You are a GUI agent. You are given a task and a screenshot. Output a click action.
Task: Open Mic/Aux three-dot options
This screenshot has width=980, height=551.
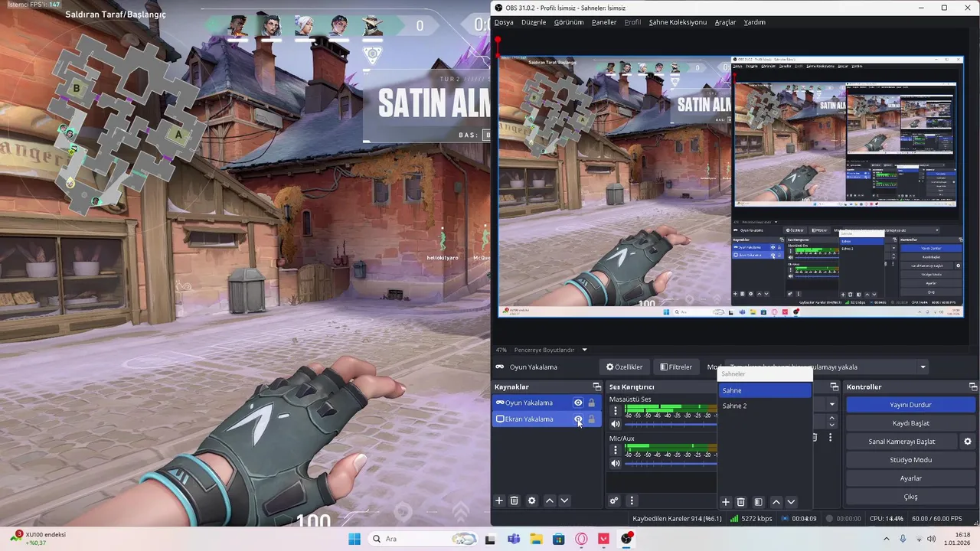pos(615,450)
